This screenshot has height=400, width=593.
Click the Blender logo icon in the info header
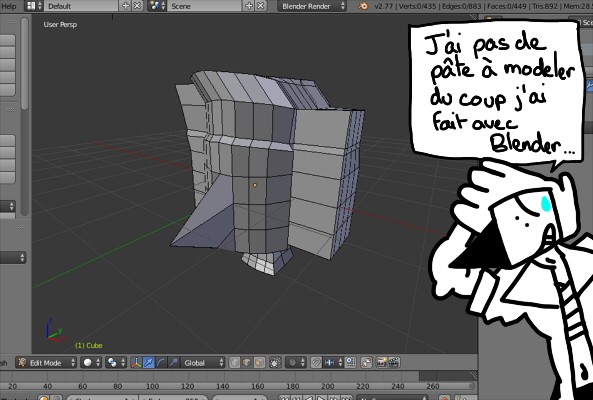tap(363, 6)
